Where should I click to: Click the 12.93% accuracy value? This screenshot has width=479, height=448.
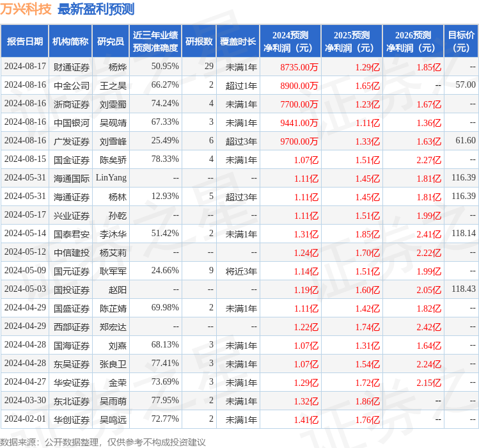[165, 196]
